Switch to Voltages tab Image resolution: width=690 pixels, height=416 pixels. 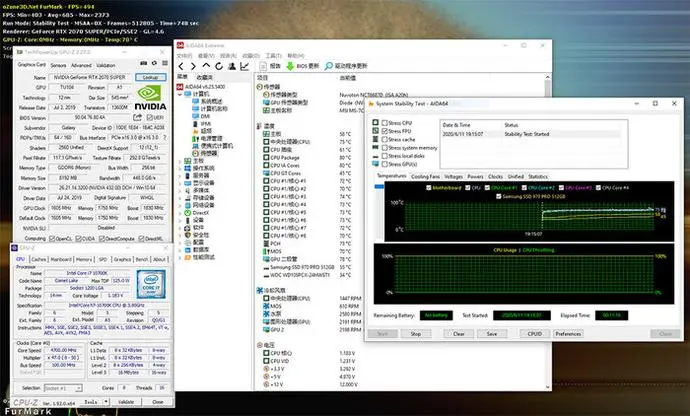tap(453, 177)
